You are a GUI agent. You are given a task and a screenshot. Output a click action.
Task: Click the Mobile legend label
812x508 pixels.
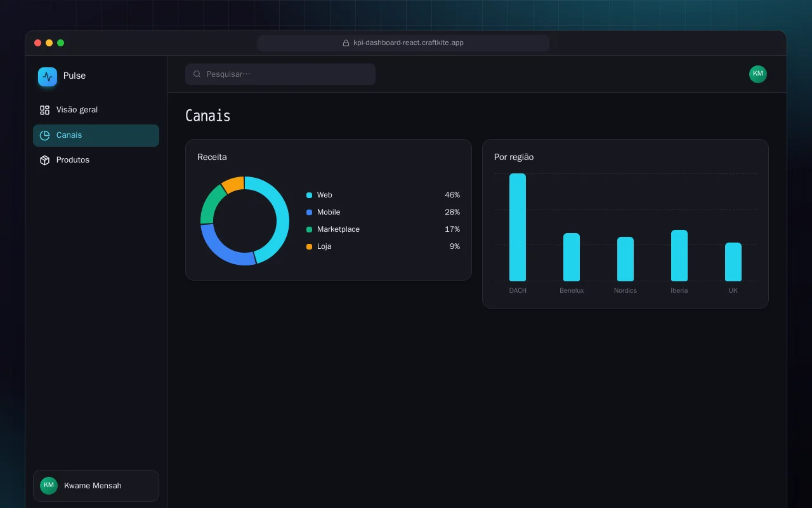[329, 212]
